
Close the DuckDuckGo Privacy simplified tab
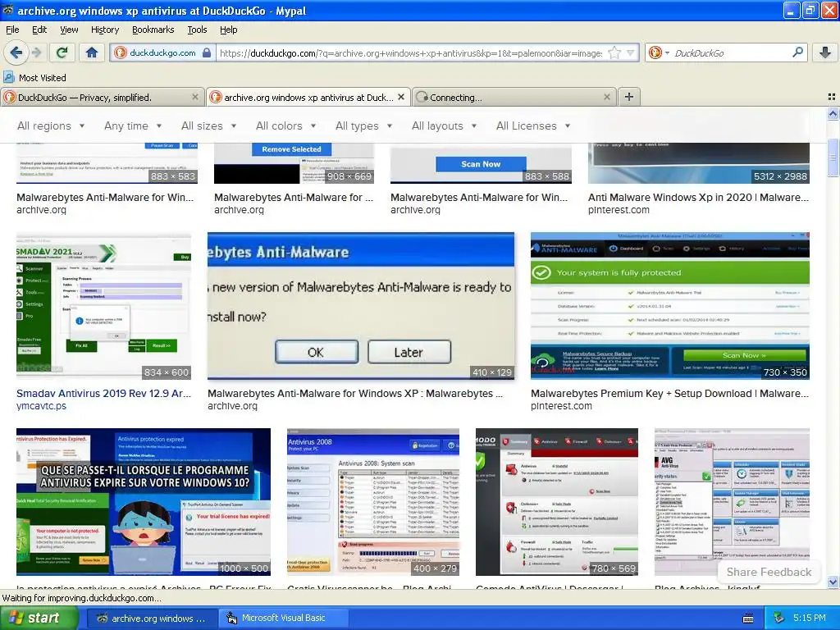click(195, 97)
